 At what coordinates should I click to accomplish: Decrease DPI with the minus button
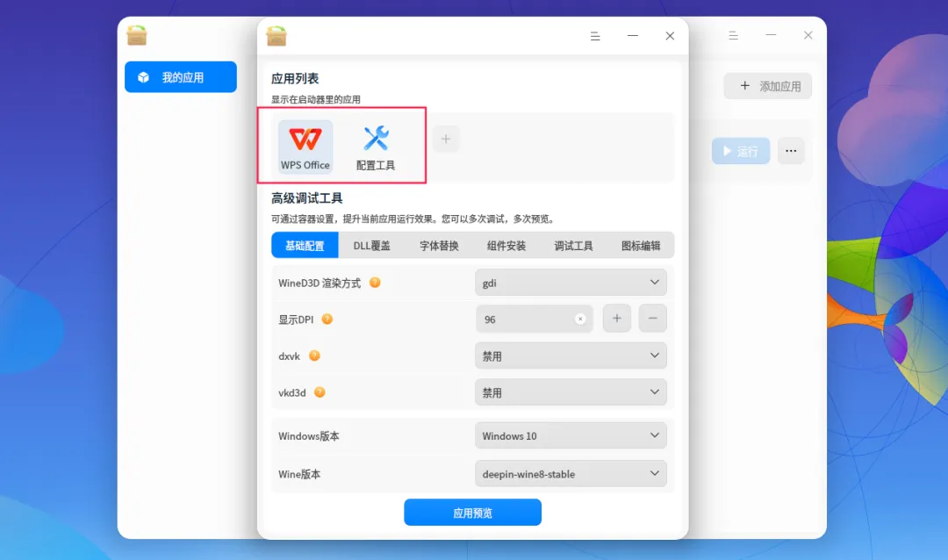tap(653, 318)
